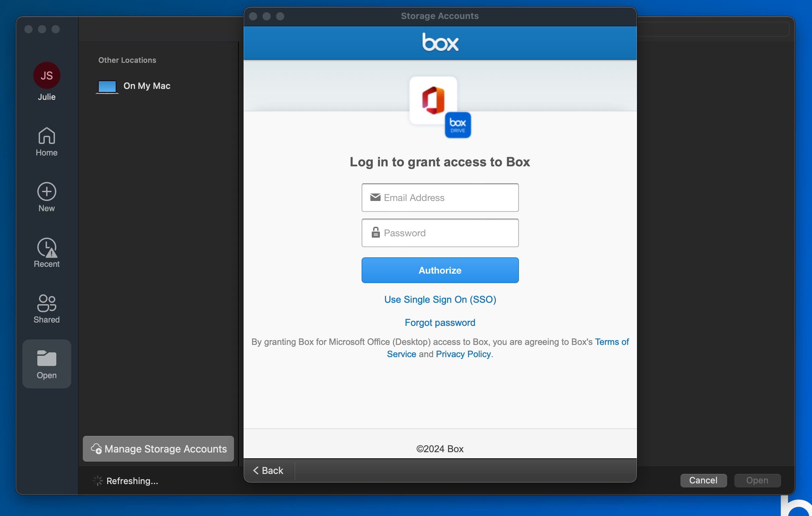Open the Recent files clock icon
The image size is (812, 516).
[46, 247]
